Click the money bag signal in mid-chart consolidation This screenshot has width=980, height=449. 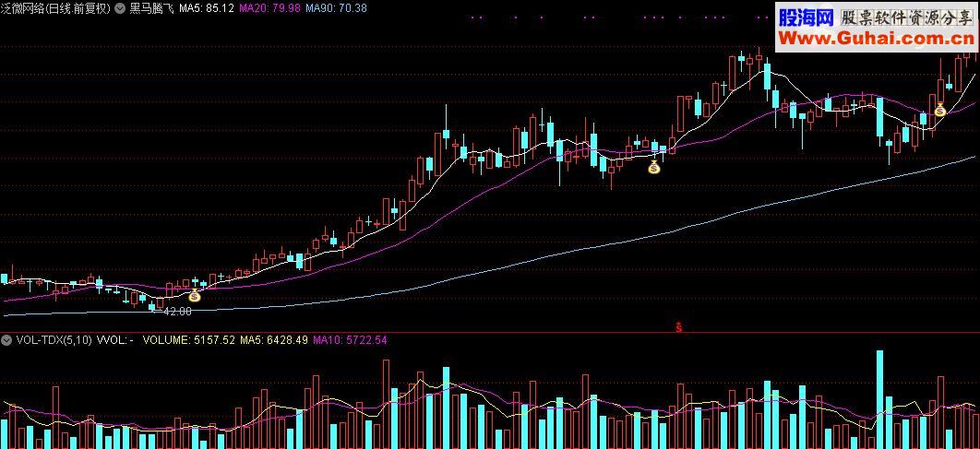(653, 167)
